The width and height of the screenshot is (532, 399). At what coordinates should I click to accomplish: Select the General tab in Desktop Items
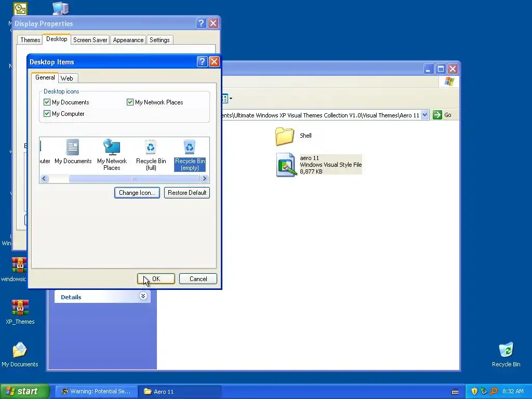pyautogui.click(x=45, y=77)
